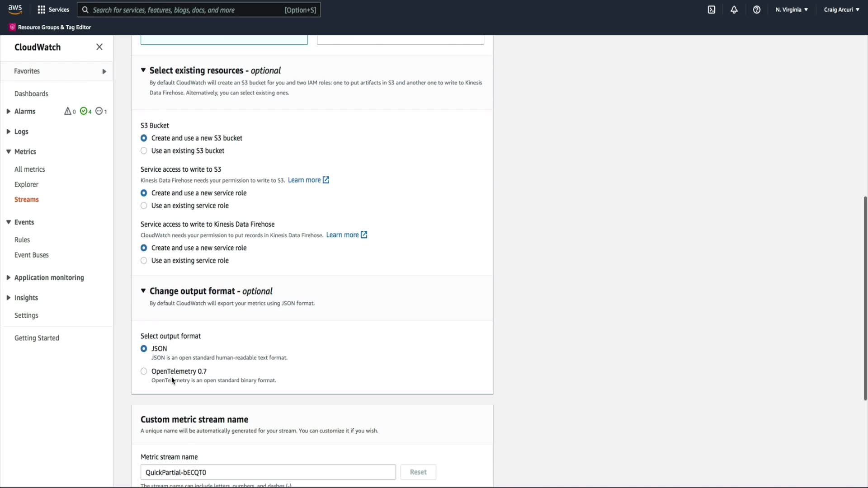Open the N. Virginia region dropdown
The width and height of the screenshot is (868, 488).
point(792,9)
